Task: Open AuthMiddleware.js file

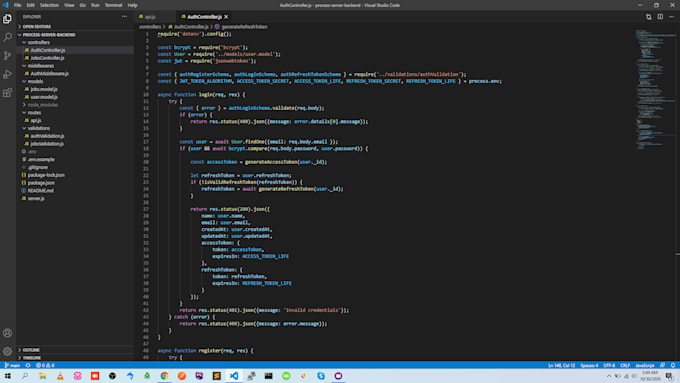Action: click(49, 74)
